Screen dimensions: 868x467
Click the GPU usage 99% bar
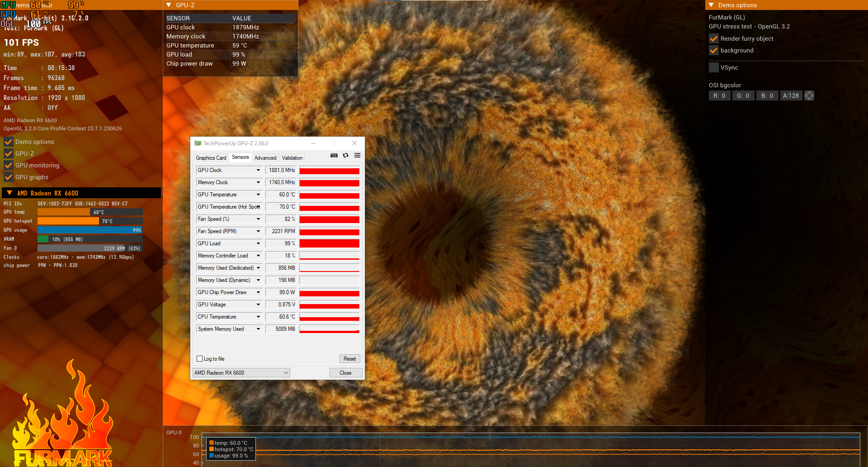click(x=90, y=230)
